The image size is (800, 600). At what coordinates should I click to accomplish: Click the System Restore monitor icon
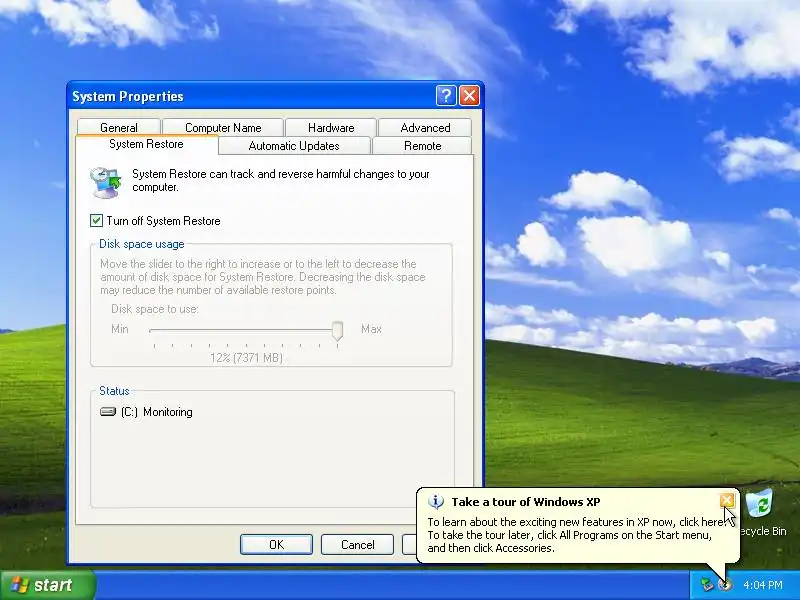[x=106, y=182]
